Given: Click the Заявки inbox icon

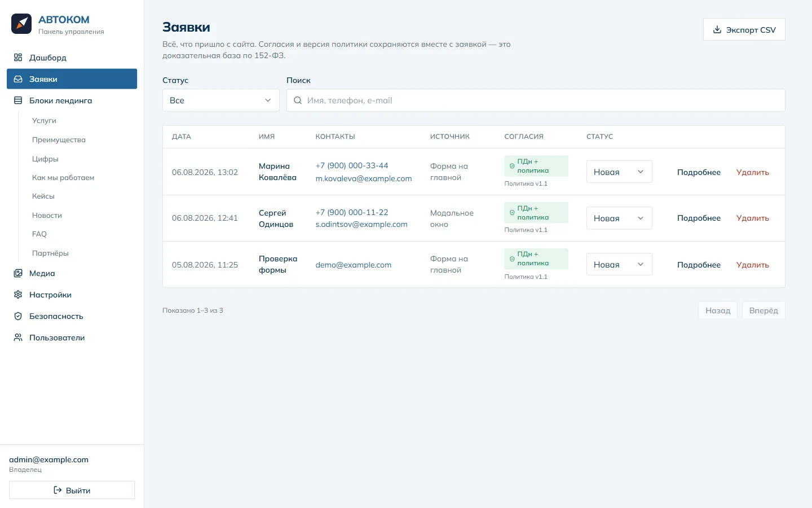Looking at the screenshot, I should tap(18, 79).
